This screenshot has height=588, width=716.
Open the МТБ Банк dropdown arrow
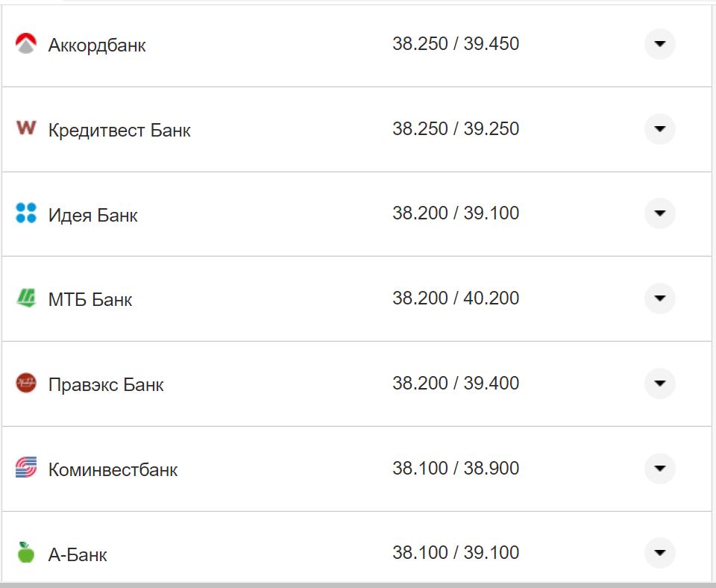659,298
